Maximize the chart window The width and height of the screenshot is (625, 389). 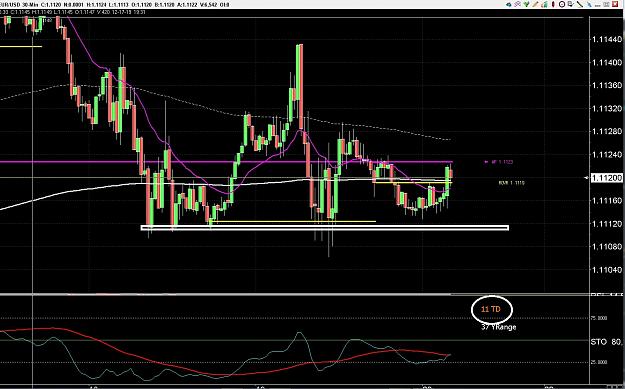click(607, 4)
